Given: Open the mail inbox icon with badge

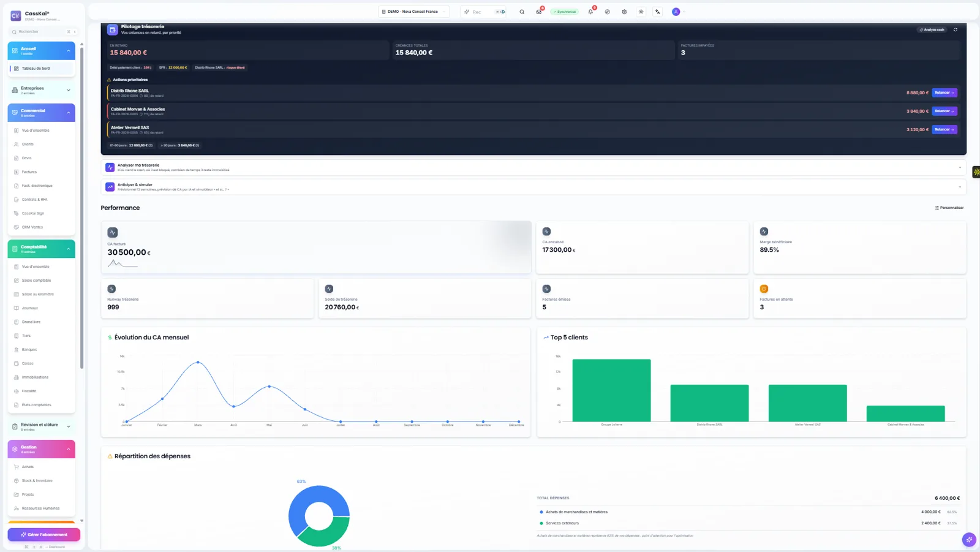Looking at the screenshot, I should coord(539,12).
